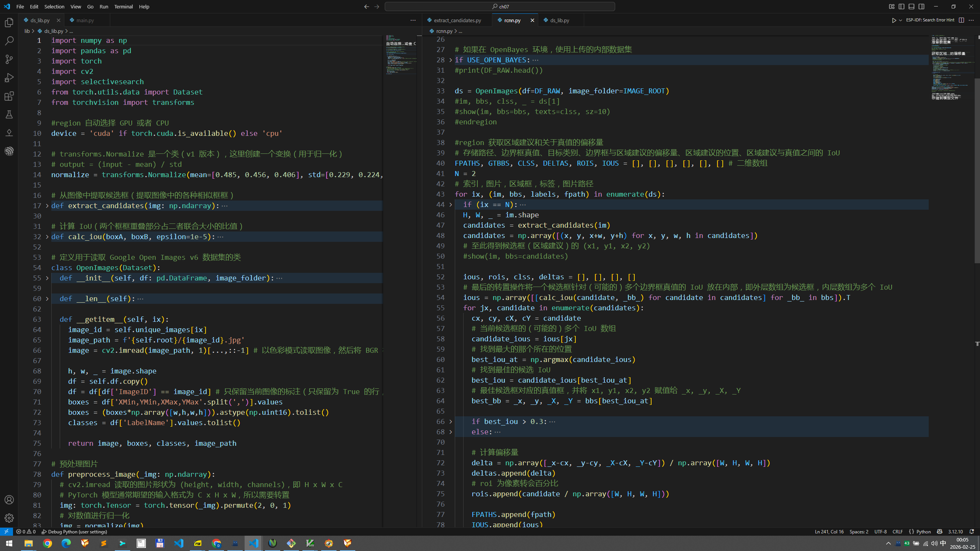Open the Run and Debug view
Image resolution: width=980 pixels, height=551 pixels.
(x=9, y=78)
